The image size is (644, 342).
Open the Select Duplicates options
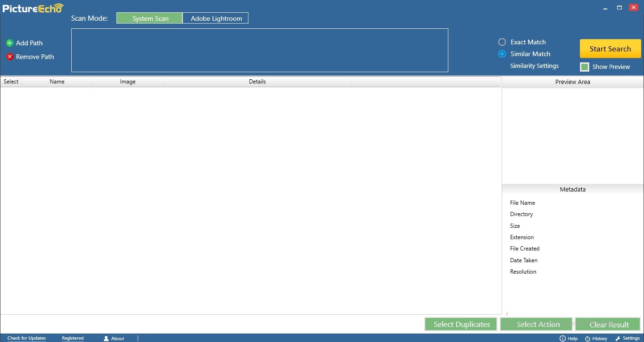(461, 324)
